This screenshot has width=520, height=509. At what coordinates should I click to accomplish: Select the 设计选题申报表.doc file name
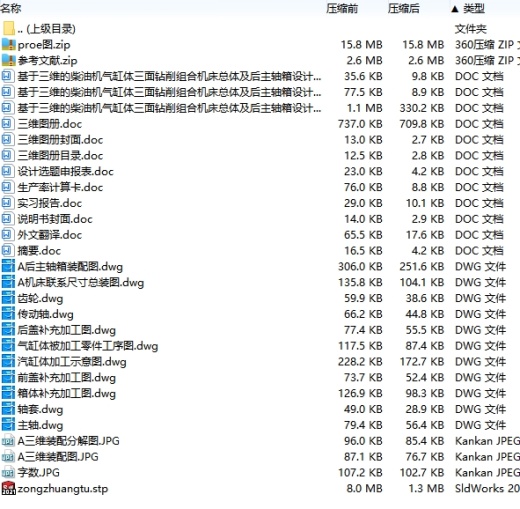pos(66,172)
